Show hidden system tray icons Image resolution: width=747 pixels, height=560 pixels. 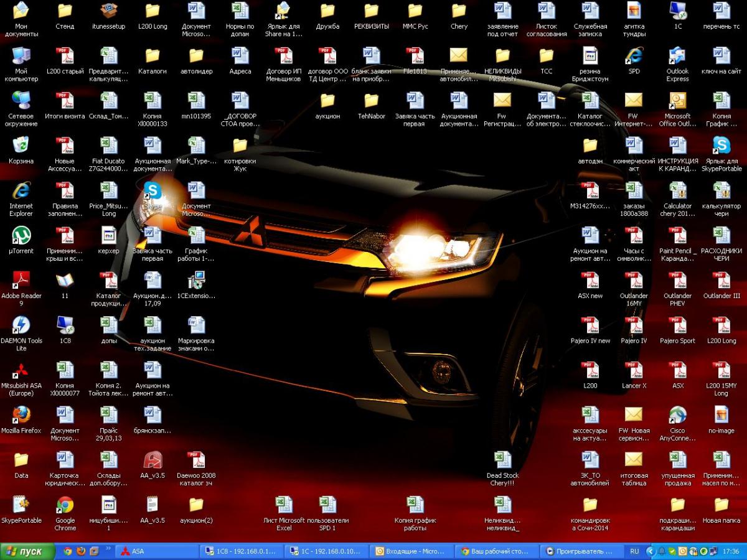(x=651, y=551)
